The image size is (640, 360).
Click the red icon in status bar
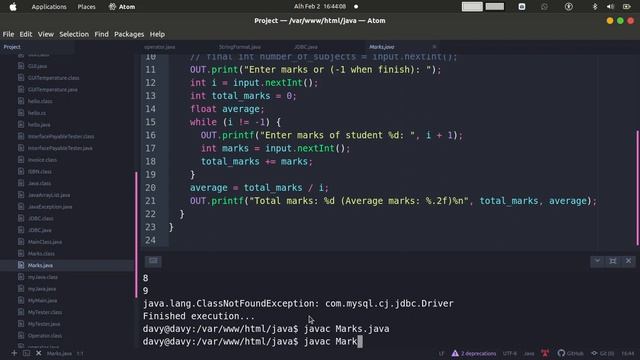pyautogui.click(x=545, y=353)
